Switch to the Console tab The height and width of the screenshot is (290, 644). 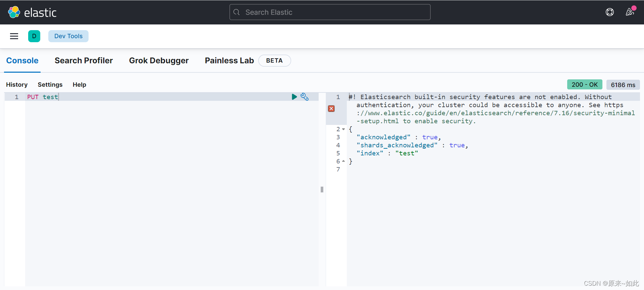click(x=22, y=61)
